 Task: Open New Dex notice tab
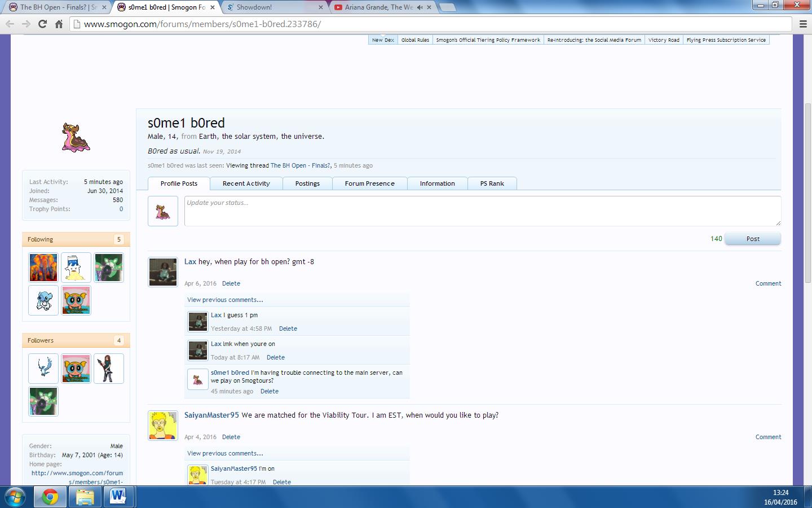[383, 40]
